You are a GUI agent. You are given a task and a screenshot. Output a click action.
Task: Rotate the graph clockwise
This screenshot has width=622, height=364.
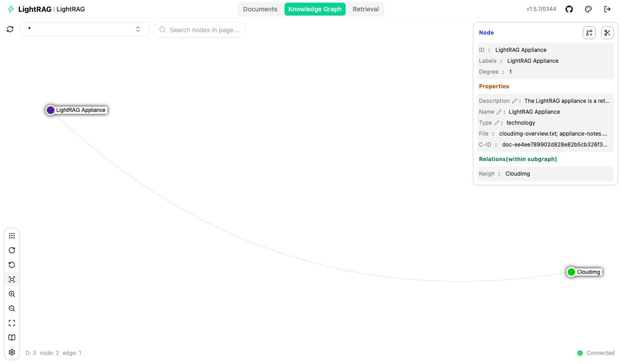click(12, 250)
